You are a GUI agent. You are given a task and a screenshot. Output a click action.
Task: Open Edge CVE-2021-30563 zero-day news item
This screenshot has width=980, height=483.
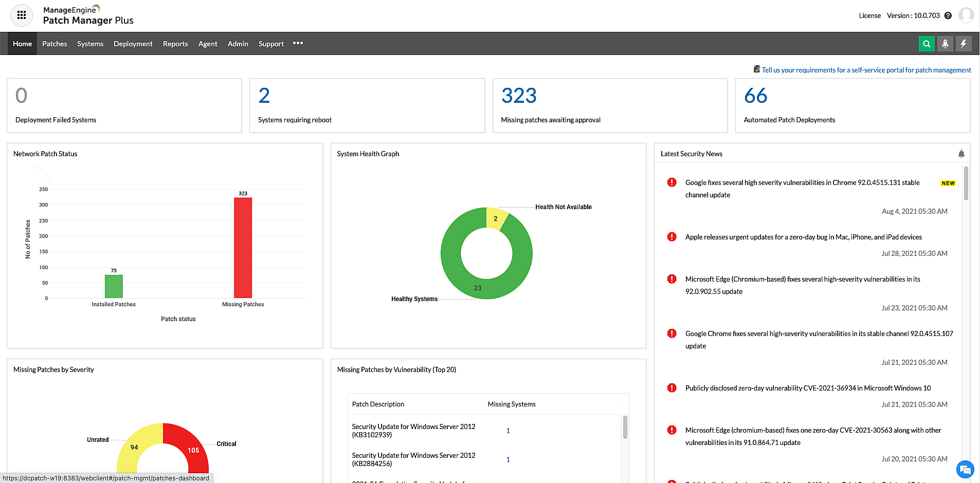point(813,436)
